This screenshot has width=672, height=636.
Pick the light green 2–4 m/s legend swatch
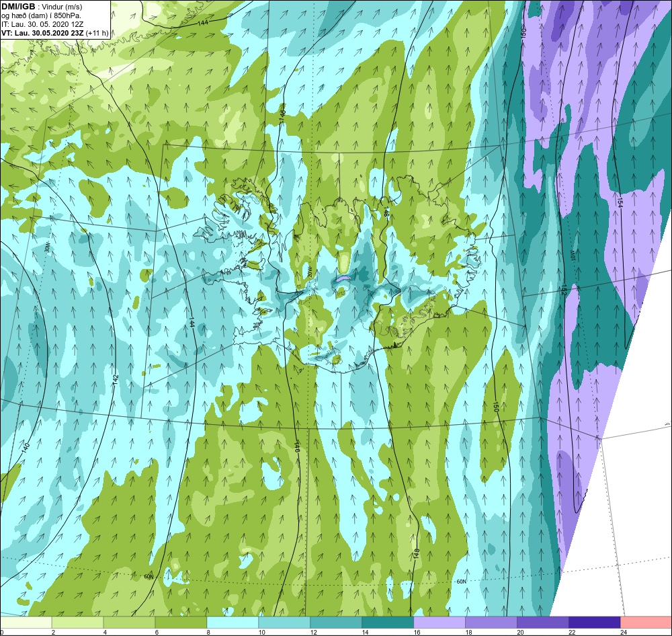(x=77, y=621)
